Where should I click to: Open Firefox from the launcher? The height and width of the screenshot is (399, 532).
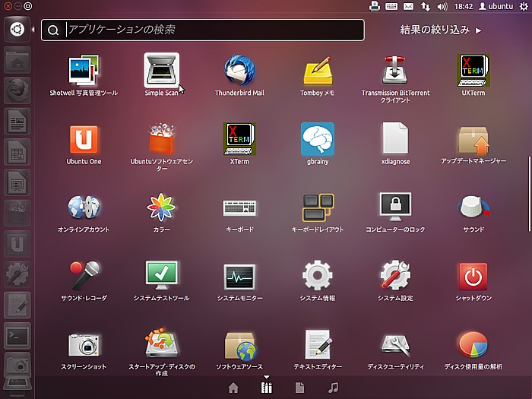pyautogui.click(x=17, y=90)
